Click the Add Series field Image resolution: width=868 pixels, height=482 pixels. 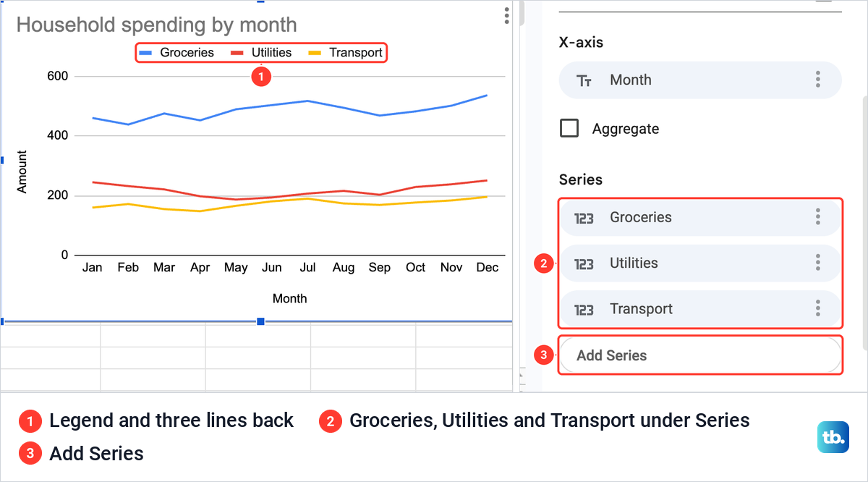click(700, 355)
